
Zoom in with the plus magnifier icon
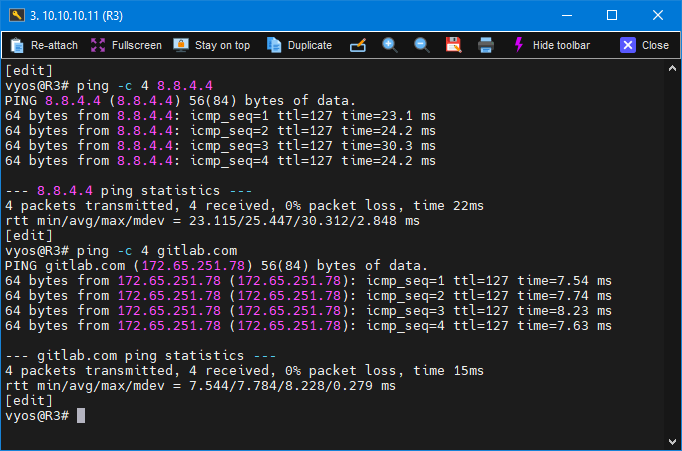coord(390,45)
